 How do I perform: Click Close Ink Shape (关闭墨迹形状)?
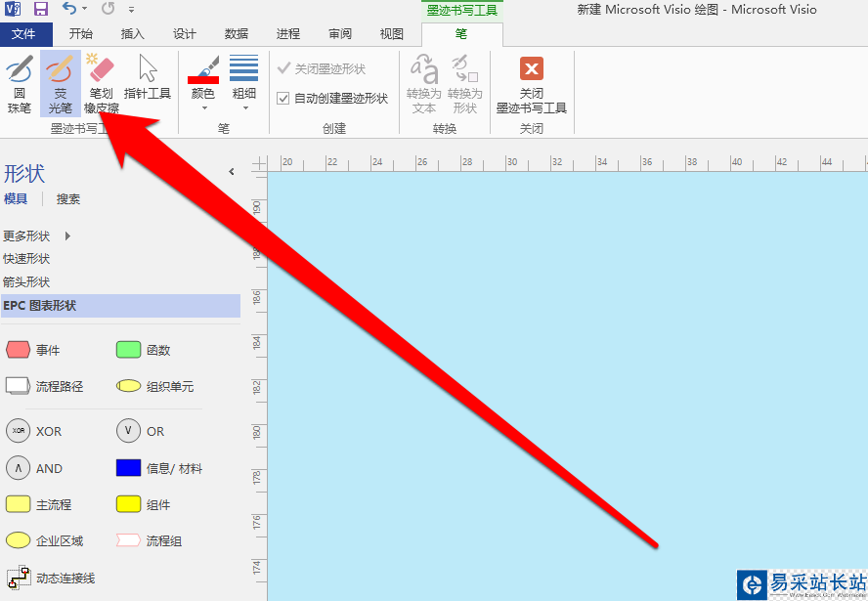point(322,68)
